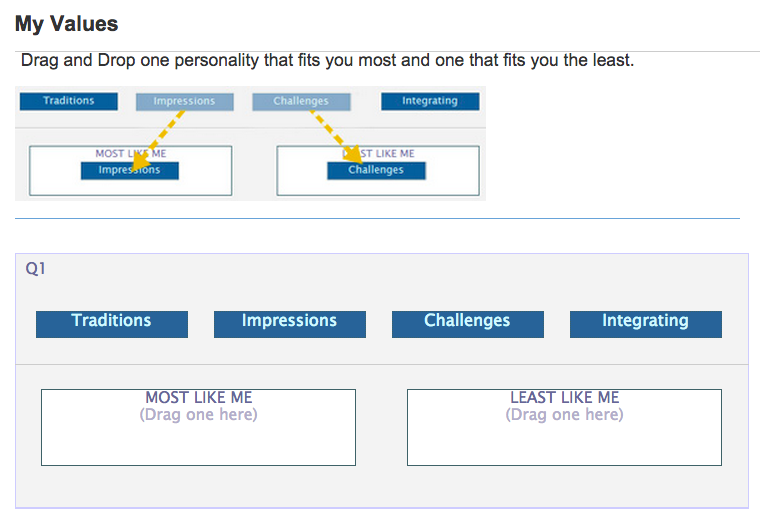This screenshot has height=528, width=760.
Task: Click Challenges dropped in example's LEAST LIKE ME box
Action: 376,171
